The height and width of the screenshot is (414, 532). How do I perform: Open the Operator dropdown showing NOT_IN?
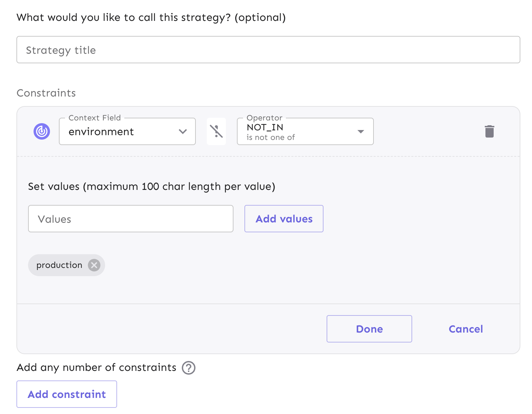pyautogui.click(x=305, y=131)
